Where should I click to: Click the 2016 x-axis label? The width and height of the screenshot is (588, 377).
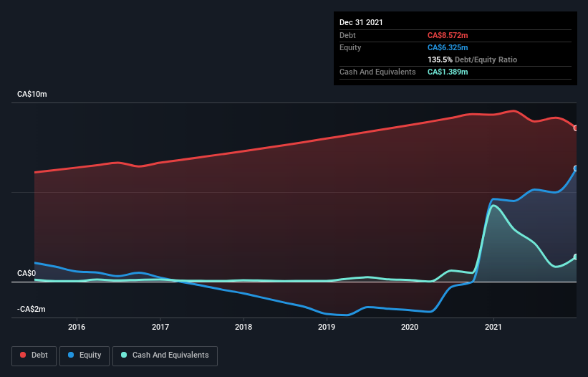click(77, 327)
